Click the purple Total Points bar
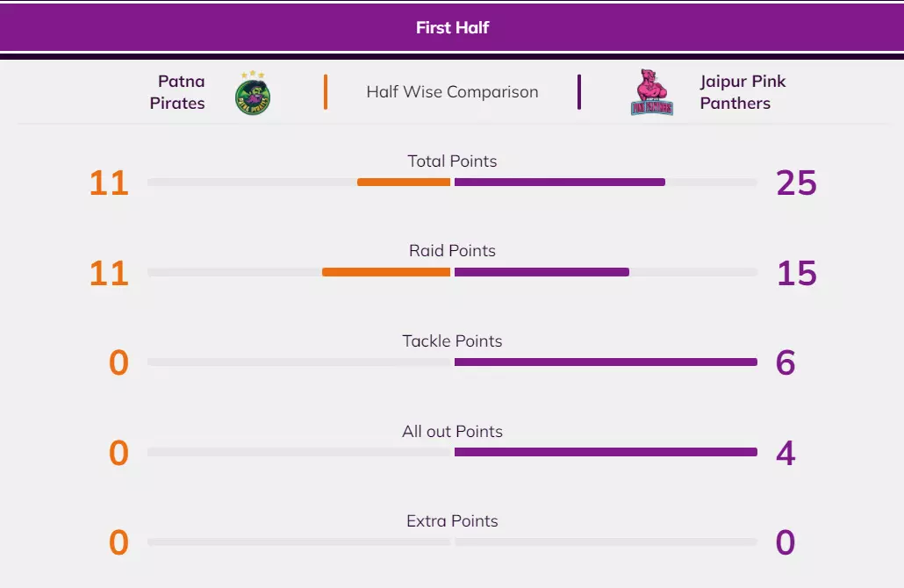 (x=560, y=183)
